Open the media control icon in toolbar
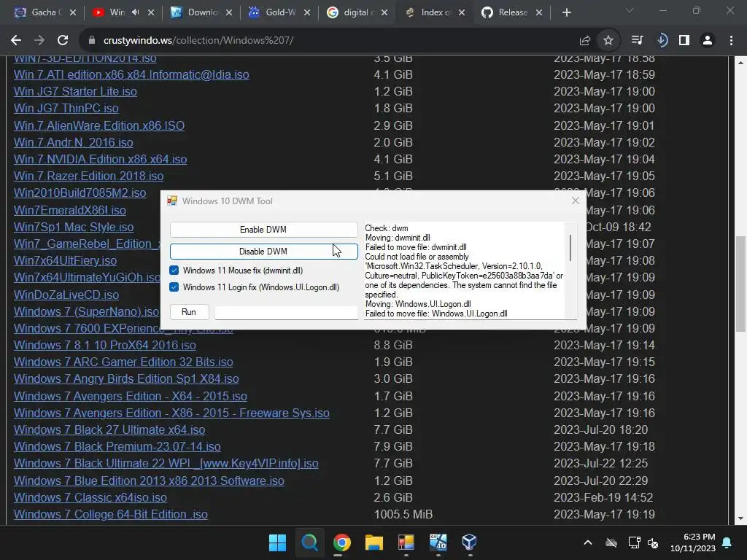Image resolution: width=747 pixels, height=560 pixels. coord(637,41)
